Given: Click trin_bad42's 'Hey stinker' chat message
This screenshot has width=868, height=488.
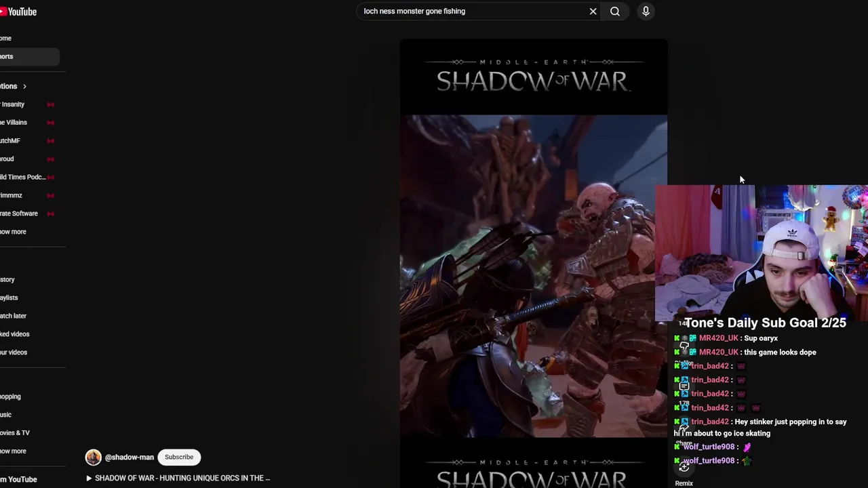Looking at the screenshot, I should point(760,428).
